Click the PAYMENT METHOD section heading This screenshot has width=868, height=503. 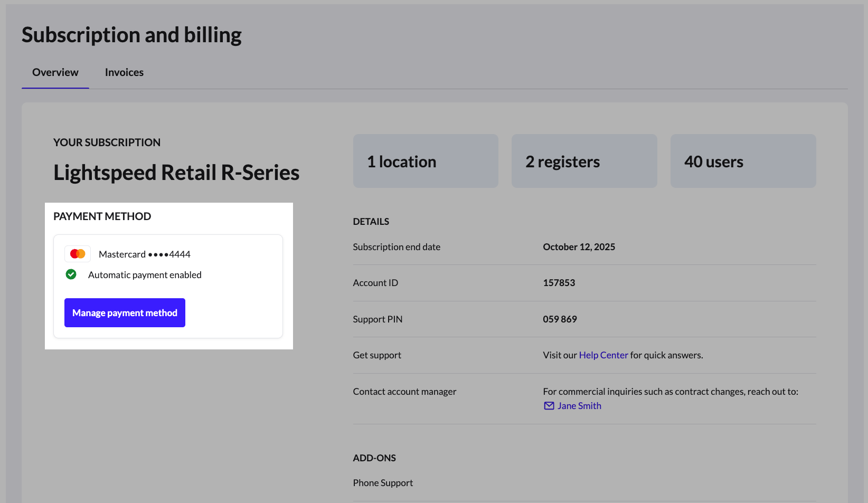pyautogui.click(x=102, y=216)
